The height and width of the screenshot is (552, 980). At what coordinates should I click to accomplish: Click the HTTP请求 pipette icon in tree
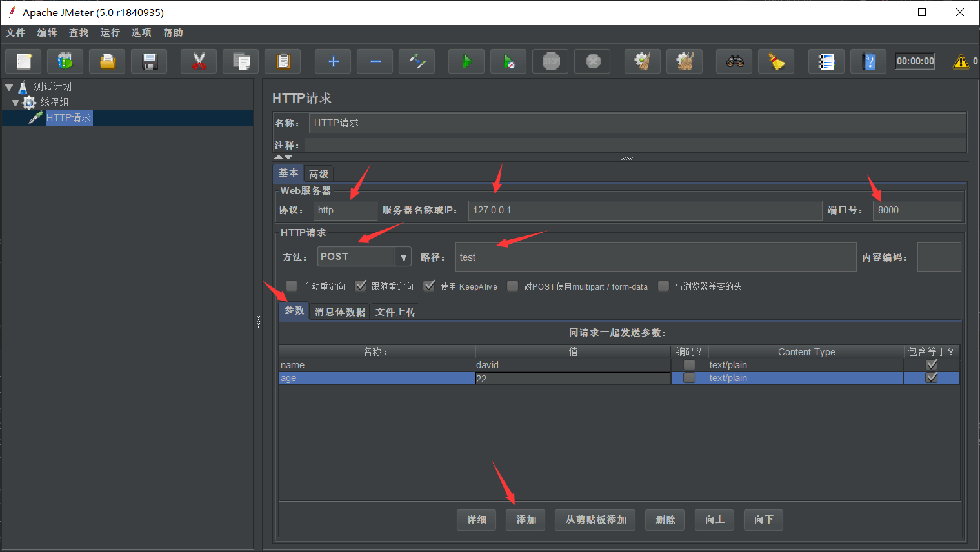point(35,117)
